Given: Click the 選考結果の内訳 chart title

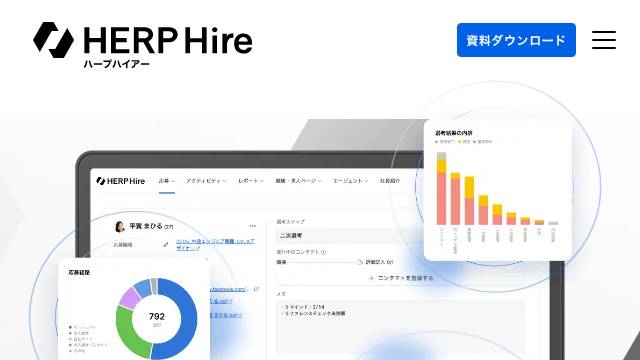Looking at the screenshot, I should point(453,133).
